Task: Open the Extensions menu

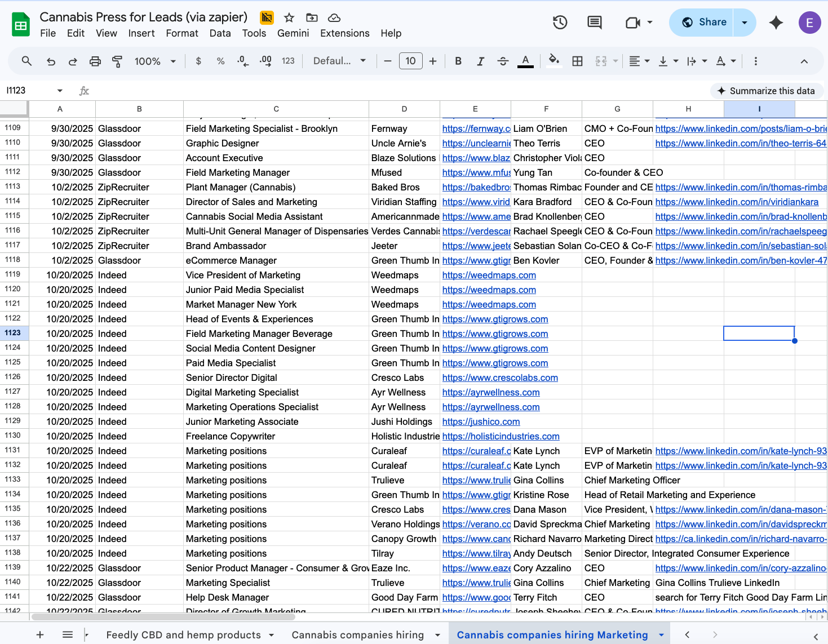Action: click(x=345, y=33)
